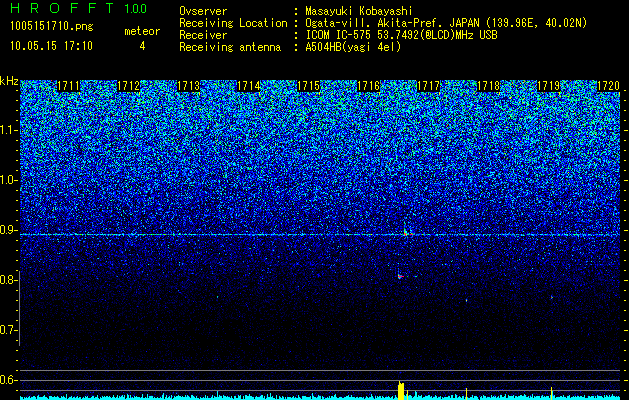Click the tall yellow signal-level peak
This screenshot has width=629, height=400.
pos(401,390)
